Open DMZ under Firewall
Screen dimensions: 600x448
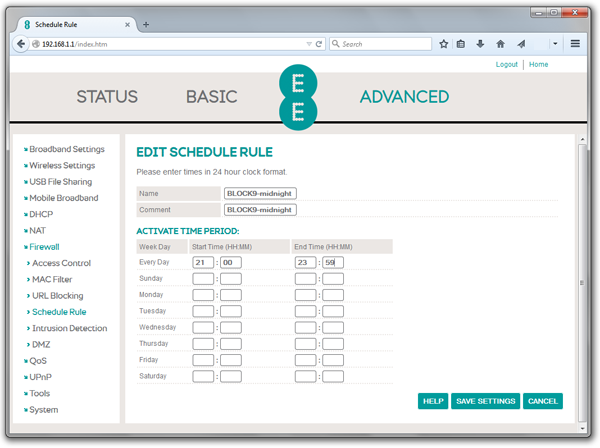(39, 345)
